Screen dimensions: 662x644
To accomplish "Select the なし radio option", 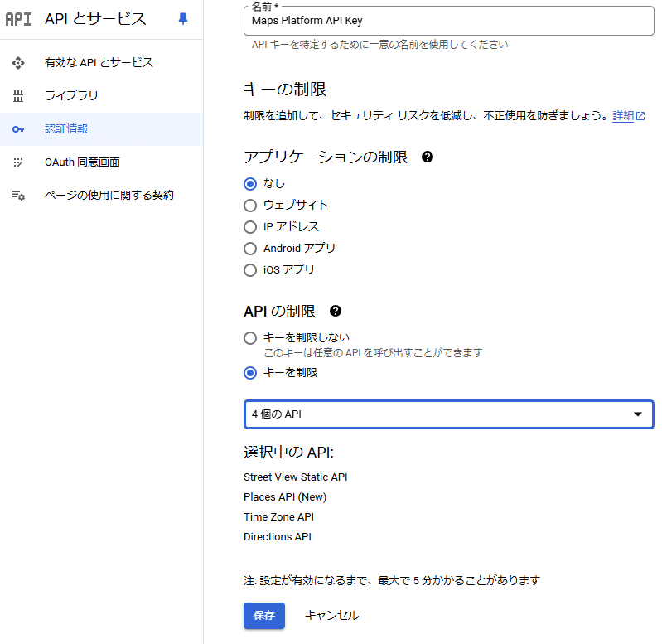I will 250,184.
